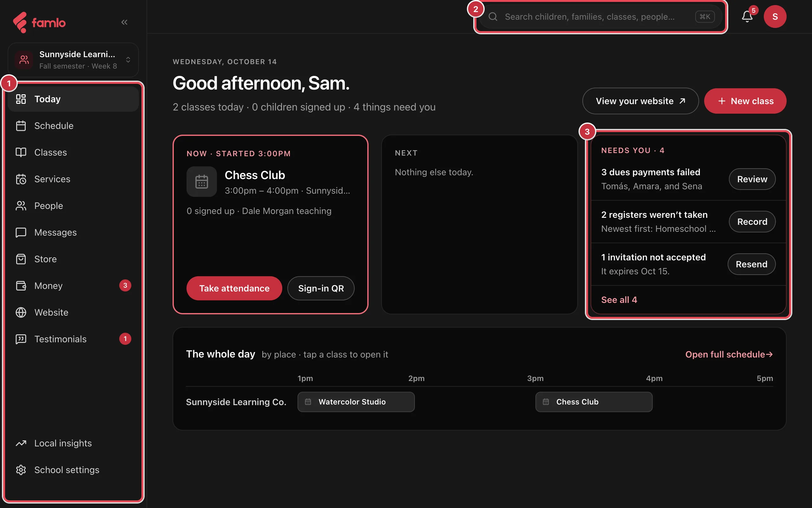Click the Chess Club title in the Now card
This screenshot has width=812, height=508.
255,175
